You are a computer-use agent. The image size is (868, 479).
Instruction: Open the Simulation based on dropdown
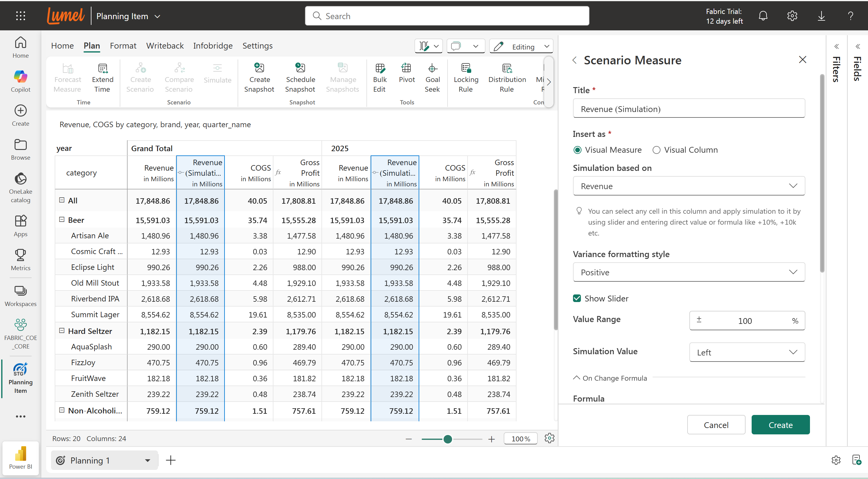coord(689,186)
